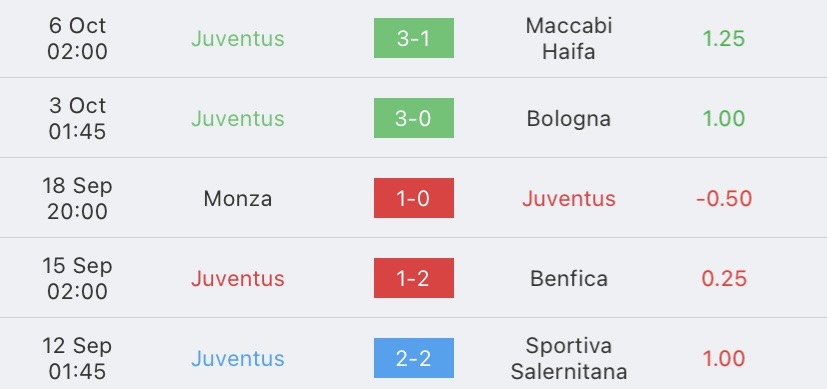Image resolution: width=827 pixels, height=389 pixels.
Task: Select the Monza team name
Action: tap(237, 199)
